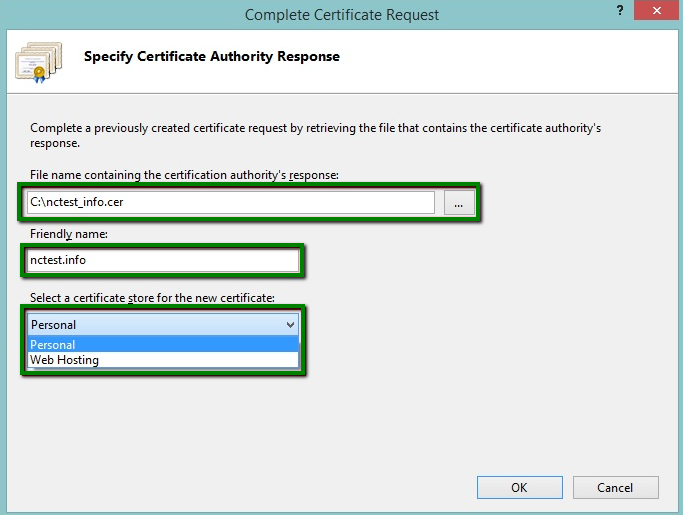Cancel the certificate request dialog
683x515 pixels.
(x=615, y=488)
